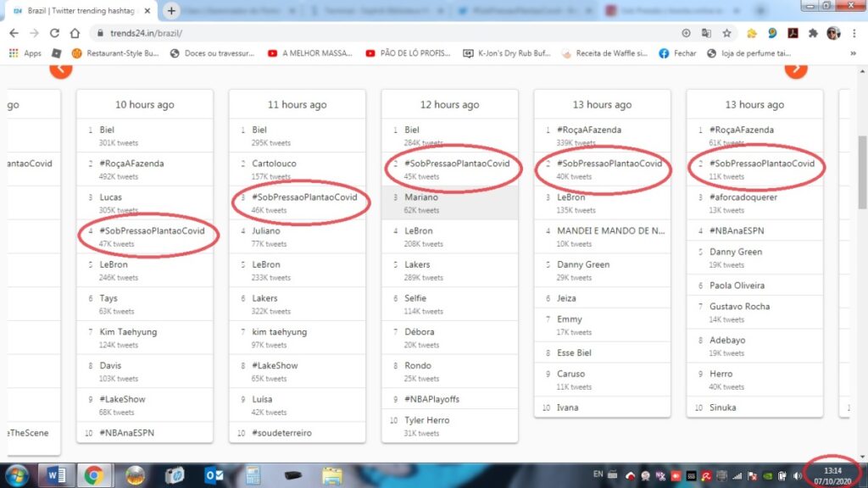Open Biel trend in 10 hours ago list

tap(107, 130)
